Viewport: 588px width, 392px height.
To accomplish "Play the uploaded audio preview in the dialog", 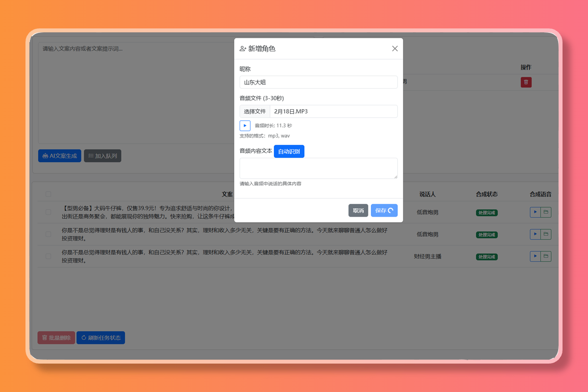I will pyautogui.click(x=245, y=126).
